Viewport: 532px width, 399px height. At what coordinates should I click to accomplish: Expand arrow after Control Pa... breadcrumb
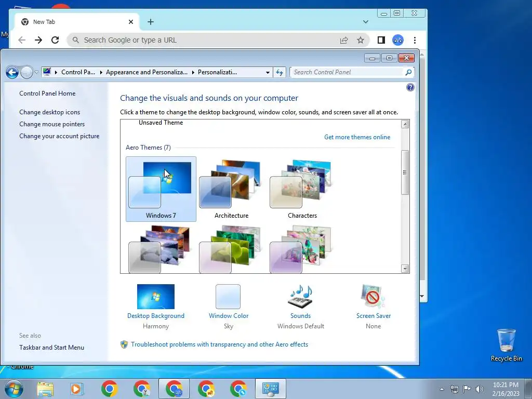(101, 72)
